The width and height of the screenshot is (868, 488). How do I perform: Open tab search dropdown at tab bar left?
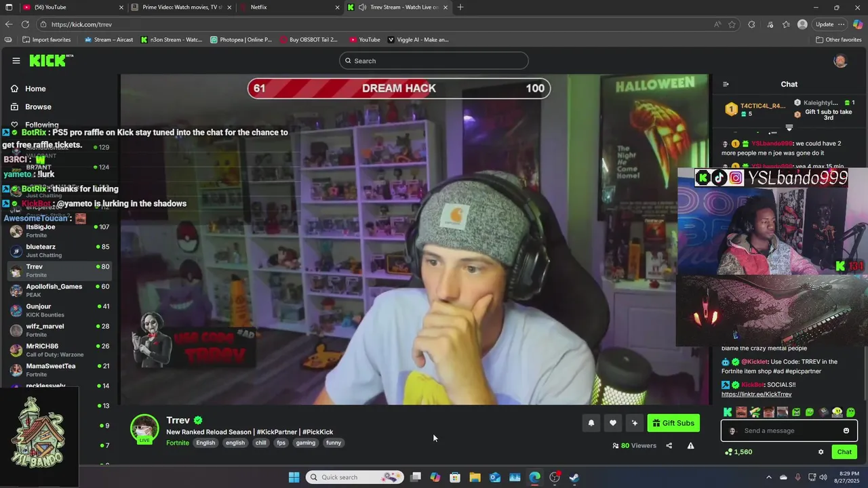pyautogui.click(x=7, y=7)
